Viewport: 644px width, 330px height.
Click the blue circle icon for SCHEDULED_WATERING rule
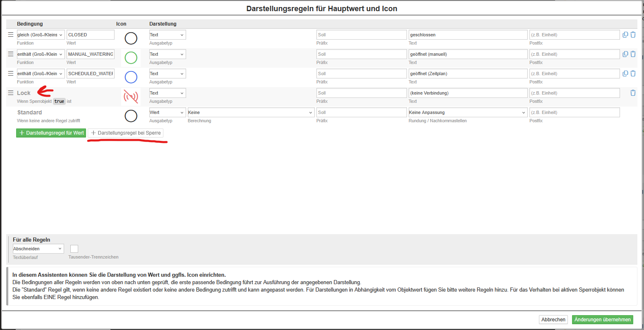(x=131, y=77)
